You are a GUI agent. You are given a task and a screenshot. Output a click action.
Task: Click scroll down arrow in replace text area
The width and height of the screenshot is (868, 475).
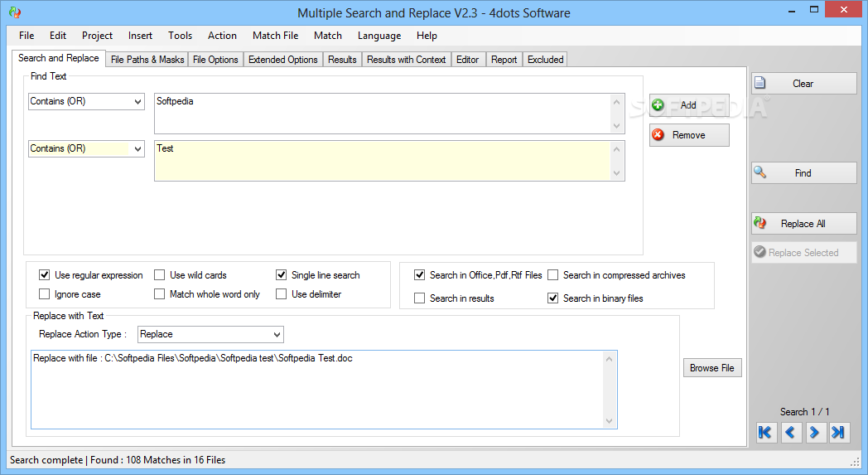coord(609,420)
